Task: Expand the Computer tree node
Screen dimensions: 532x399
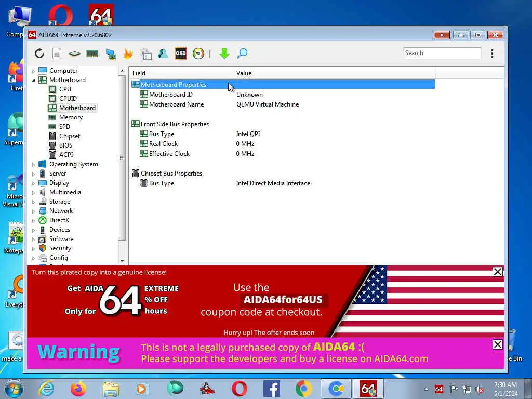Action: (33, 71)
